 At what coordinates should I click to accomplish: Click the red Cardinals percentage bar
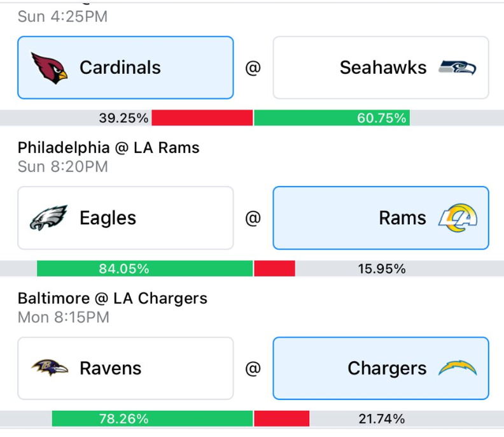(x=202, y=118)
